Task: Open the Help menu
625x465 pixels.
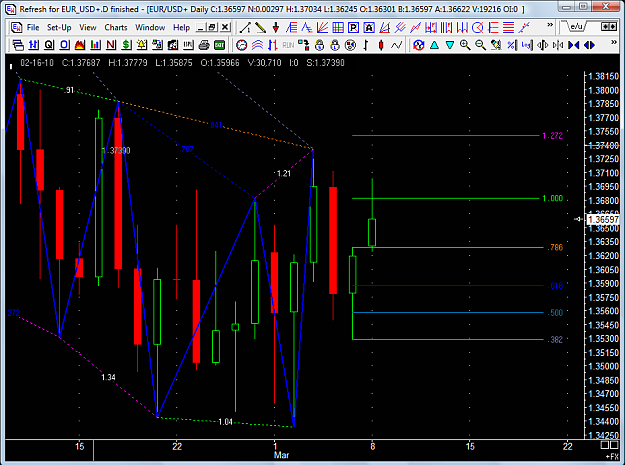Action: coord(181,27)
